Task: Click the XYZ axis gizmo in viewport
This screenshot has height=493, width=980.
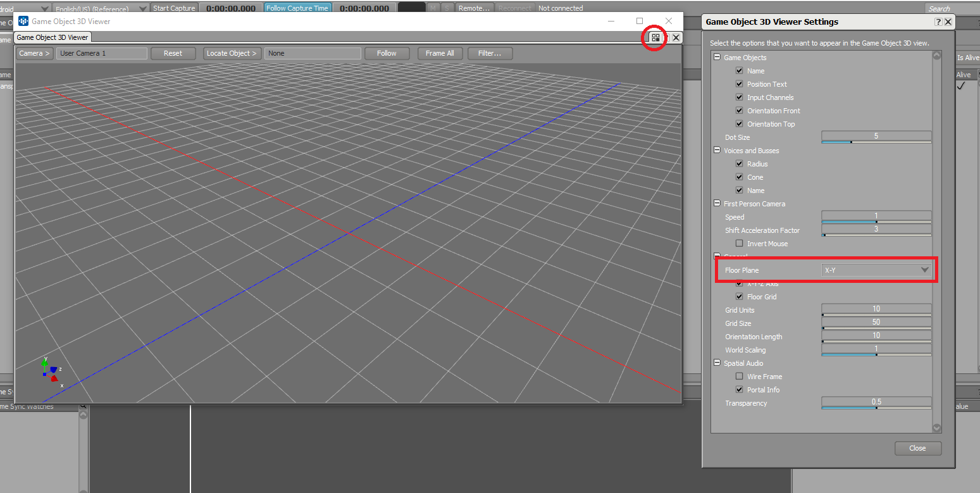Action: (x=52, y=371)
